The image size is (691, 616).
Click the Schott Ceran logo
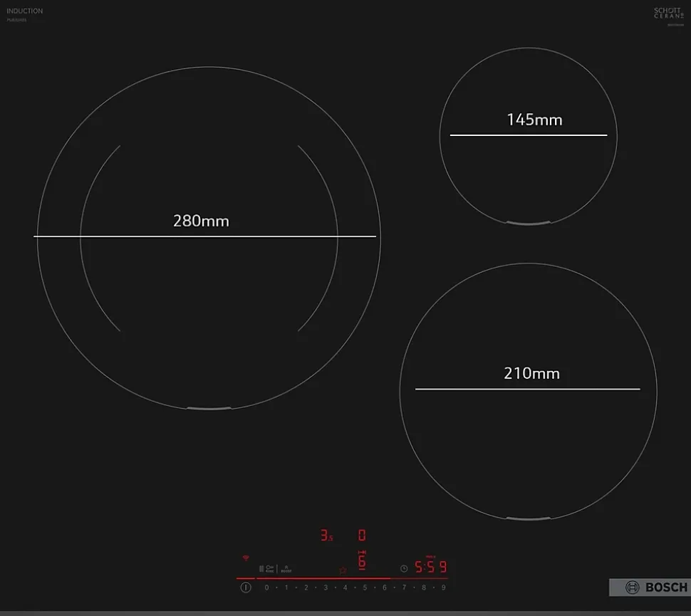pyautogui.click(x=667, y=14)
